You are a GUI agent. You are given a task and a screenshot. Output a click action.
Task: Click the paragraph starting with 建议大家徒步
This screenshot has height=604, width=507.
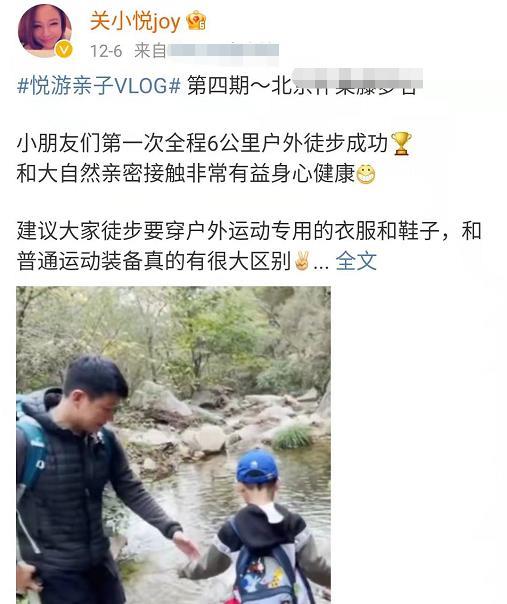point(249,246)
